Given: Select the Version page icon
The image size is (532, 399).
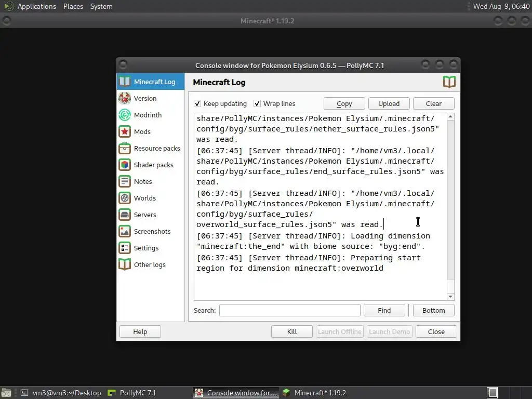Looking at the screenshot, I should pos(125,98).
